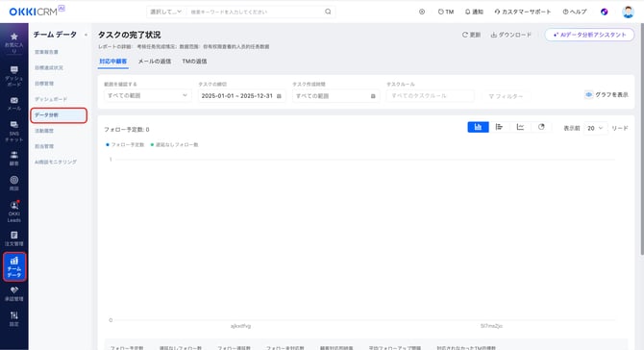Open AIデータ分析アシスタント
The height and width of the screenshot is (350, 644).
pos(589,35)
